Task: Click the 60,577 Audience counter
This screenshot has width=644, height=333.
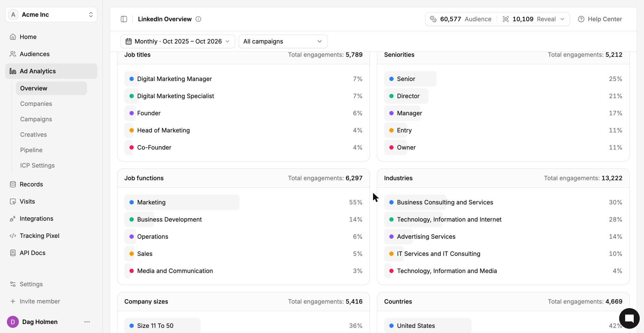Action: (x=461, y=19)
